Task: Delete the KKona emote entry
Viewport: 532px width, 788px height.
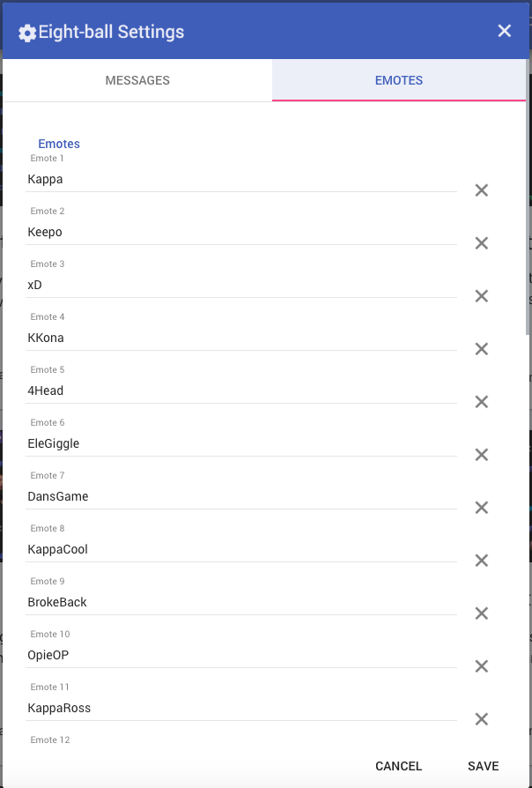Action: pyautogui.click(x=481, y=349)
